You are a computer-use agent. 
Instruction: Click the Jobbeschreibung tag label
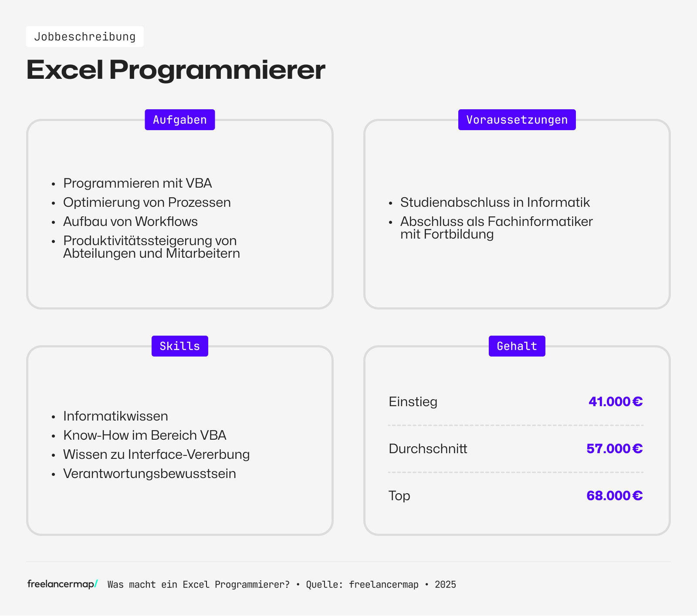coord(85,37)
